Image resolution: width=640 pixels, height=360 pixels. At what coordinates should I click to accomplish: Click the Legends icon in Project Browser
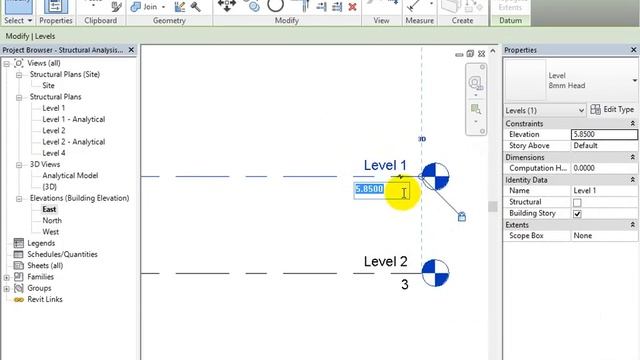click(x=19, y=243)
